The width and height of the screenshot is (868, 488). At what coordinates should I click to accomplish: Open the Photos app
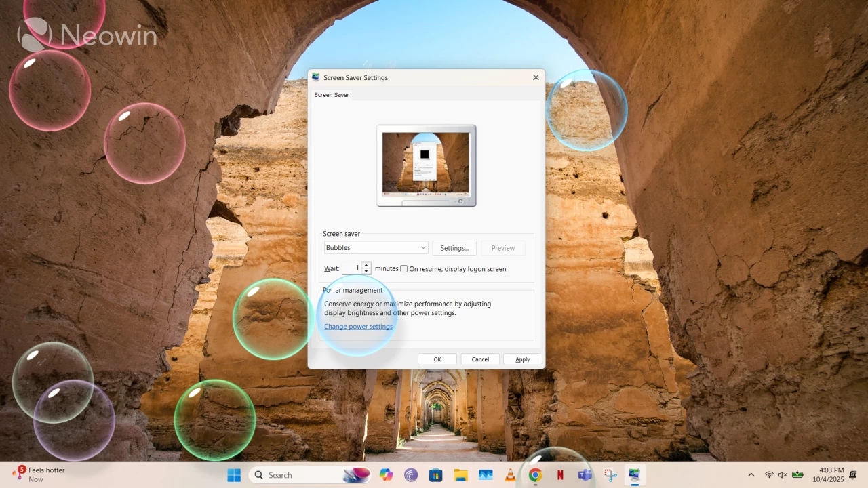(x=486, y=474)
